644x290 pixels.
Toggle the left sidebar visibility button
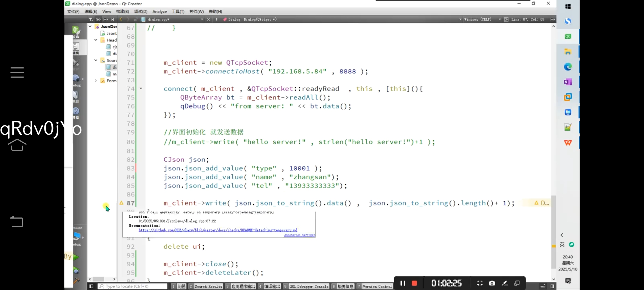[x=91, y=286]
